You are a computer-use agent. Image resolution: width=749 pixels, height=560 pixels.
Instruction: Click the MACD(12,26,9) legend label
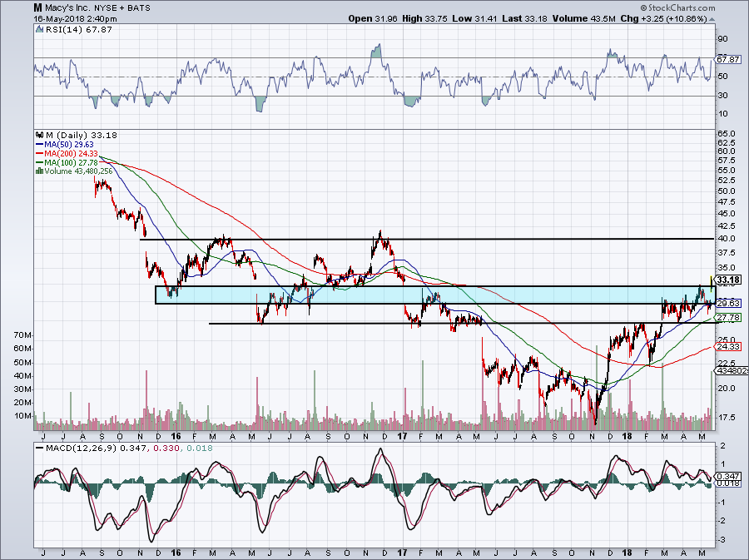click(x=80, y=448)
